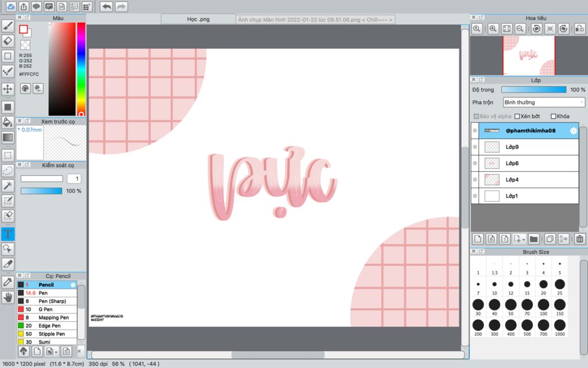Viewport: 588px width, 368px height.
Task: Open the brush list menu dropdown arrow
Action: pyautogui.click(x=56, y=352)
